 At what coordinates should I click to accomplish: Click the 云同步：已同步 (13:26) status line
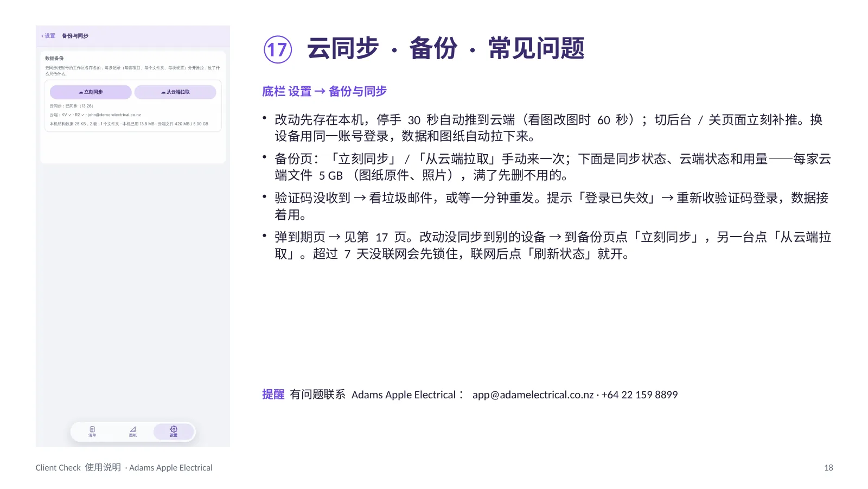point(72,106)
